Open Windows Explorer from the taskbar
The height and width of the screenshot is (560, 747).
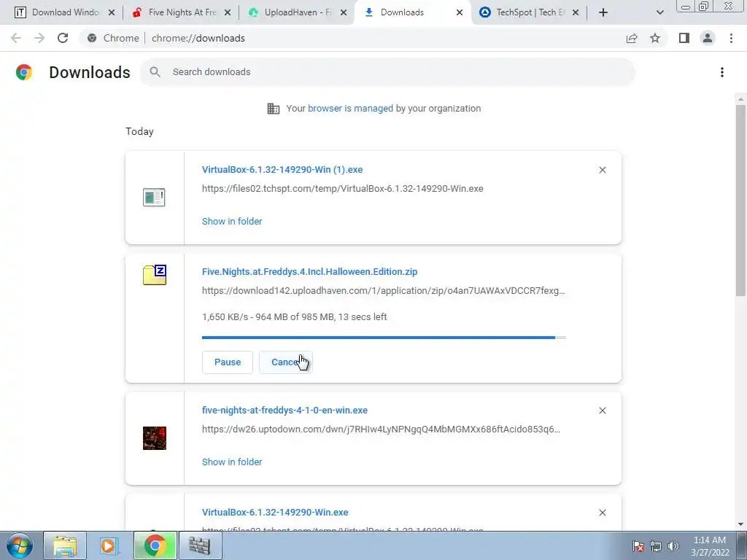tap(65, 545)
